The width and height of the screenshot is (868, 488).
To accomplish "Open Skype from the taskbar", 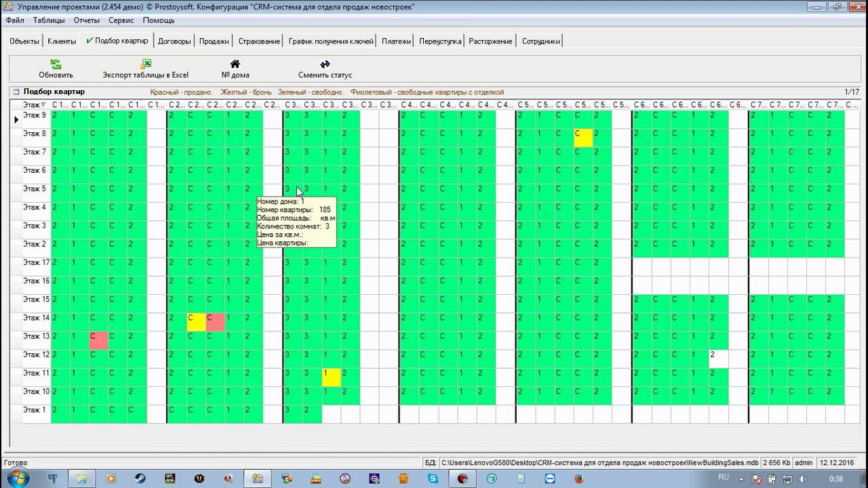I will click(433, 479).
